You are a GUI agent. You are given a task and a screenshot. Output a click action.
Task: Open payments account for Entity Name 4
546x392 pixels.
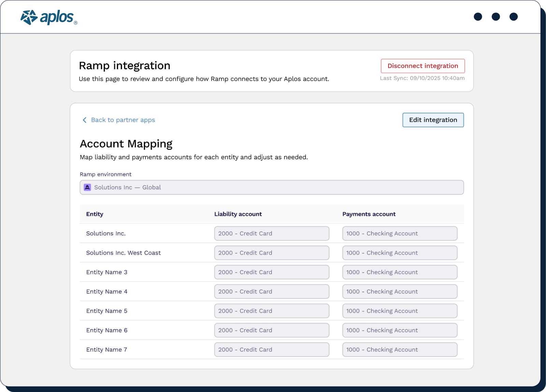point(400,292)
